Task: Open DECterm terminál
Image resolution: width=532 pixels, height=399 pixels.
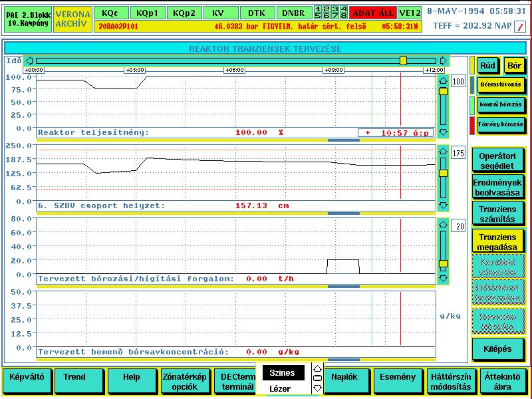Action: [235, 381]
